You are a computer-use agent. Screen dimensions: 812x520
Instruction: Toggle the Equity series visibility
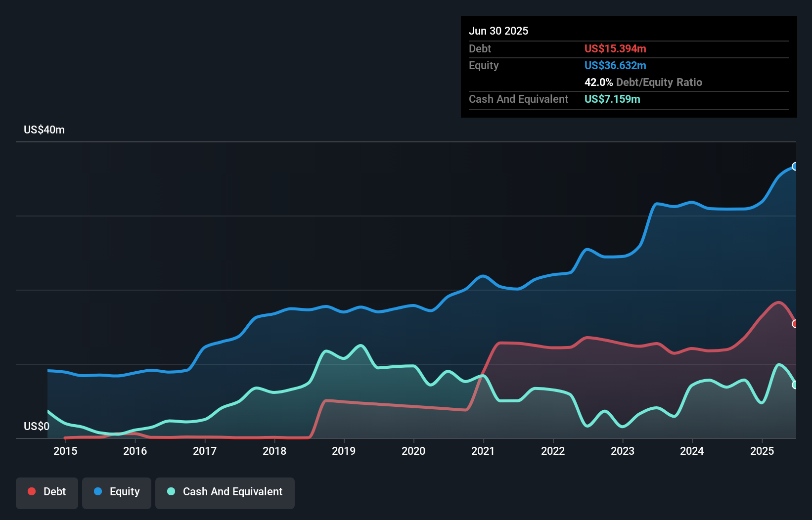(116, 492)
